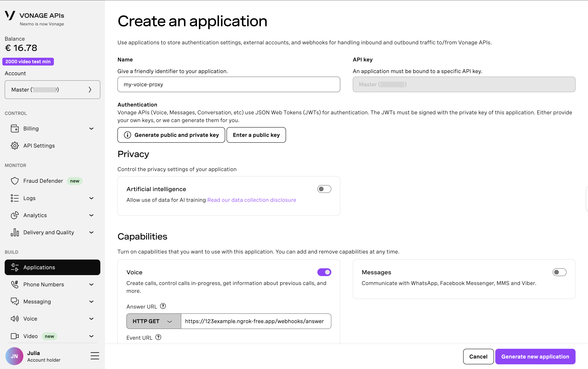588x369 pixels.
Task: Select Applications in the Build menu
Action: click(x=39, y=267)
